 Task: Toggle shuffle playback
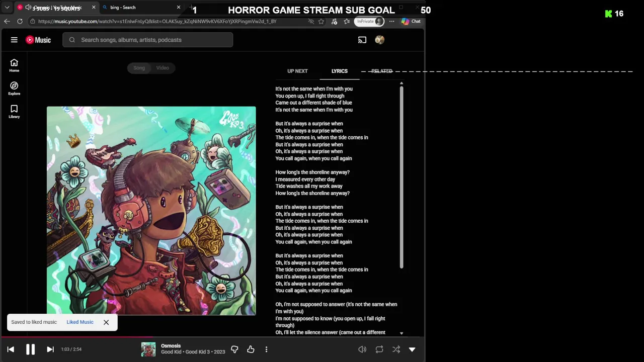396,349
